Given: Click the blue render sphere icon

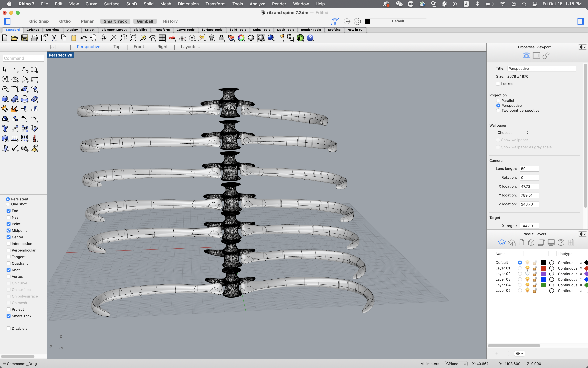Looking at the screenshot, I should (x=271, y=38).
